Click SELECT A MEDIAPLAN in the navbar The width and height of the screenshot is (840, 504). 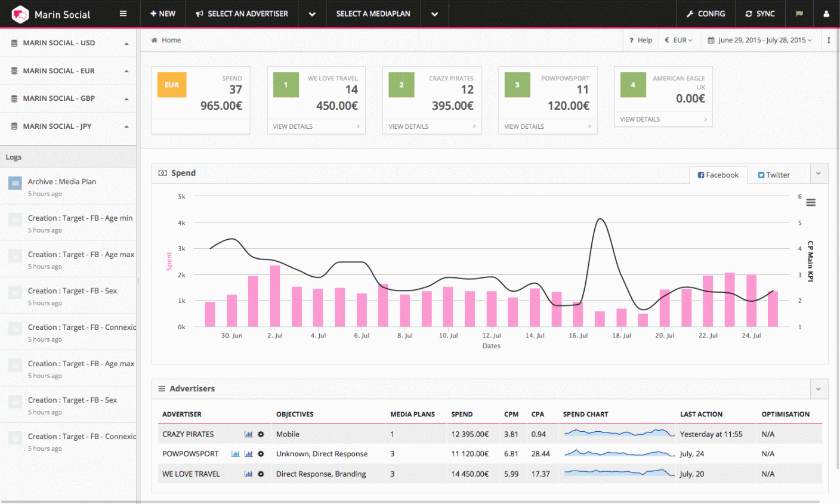[x=373, y=13]
